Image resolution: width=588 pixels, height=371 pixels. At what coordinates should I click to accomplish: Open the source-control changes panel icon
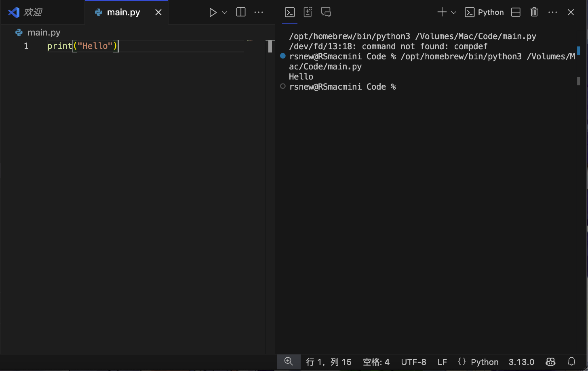click(308, 12)
